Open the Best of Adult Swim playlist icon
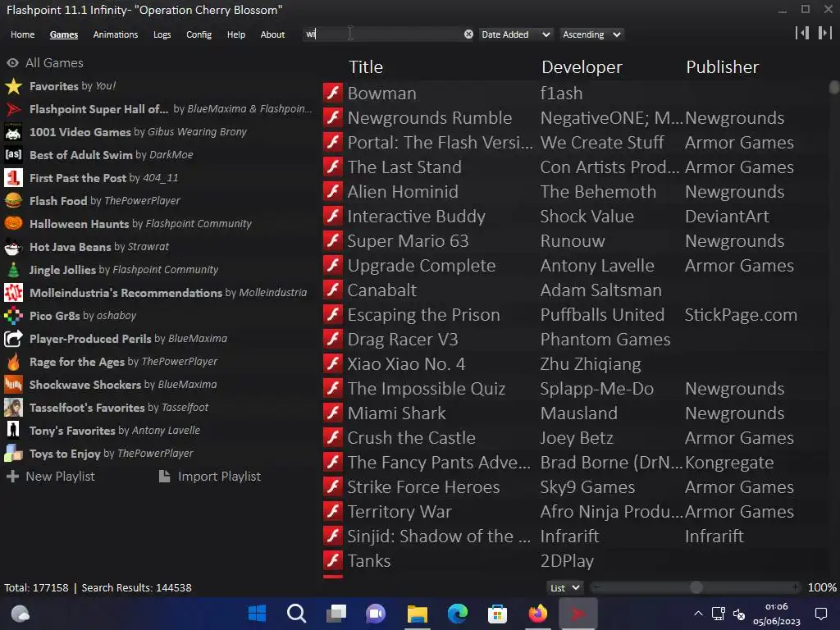The image size is (840, 630). pos(13,155)
